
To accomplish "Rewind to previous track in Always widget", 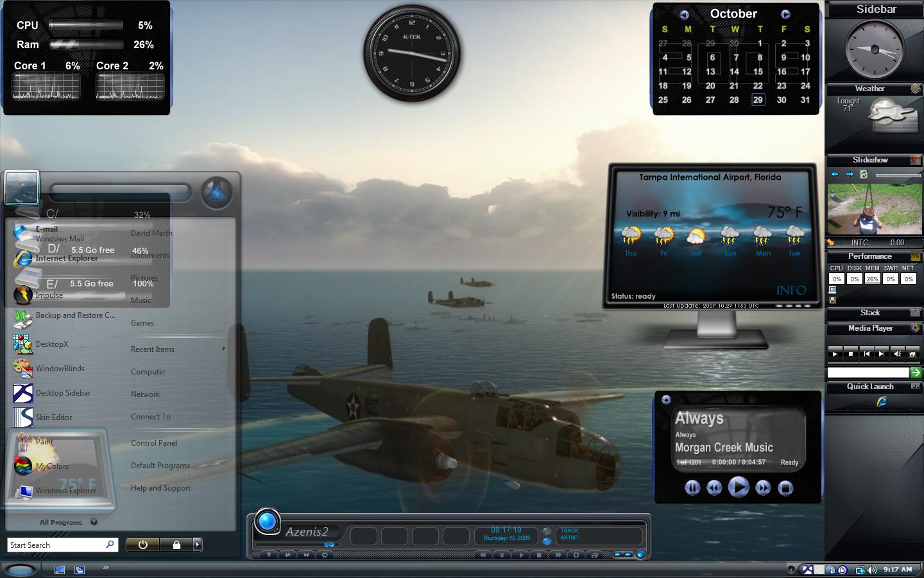I will [714, 488].
